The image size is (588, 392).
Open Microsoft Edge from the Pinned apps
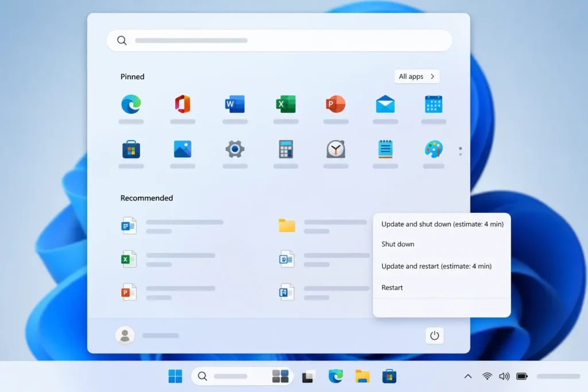(x=131, y=103)
